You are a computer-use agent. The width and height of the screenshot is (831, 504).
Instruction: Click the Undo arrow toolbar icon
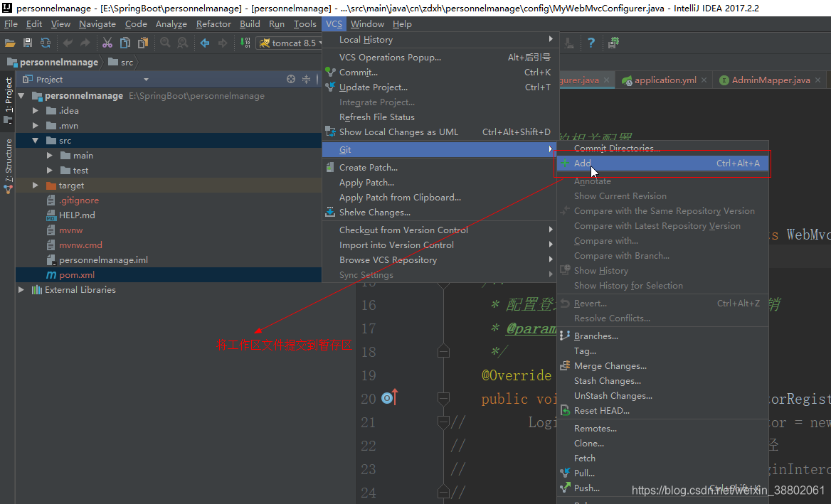(68, 43)
